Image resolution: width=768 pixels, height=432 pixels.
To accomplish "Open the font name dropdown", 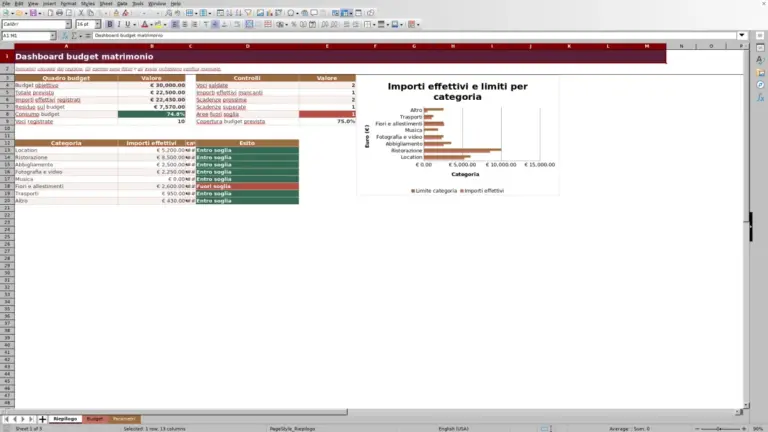I will [68, 24].
